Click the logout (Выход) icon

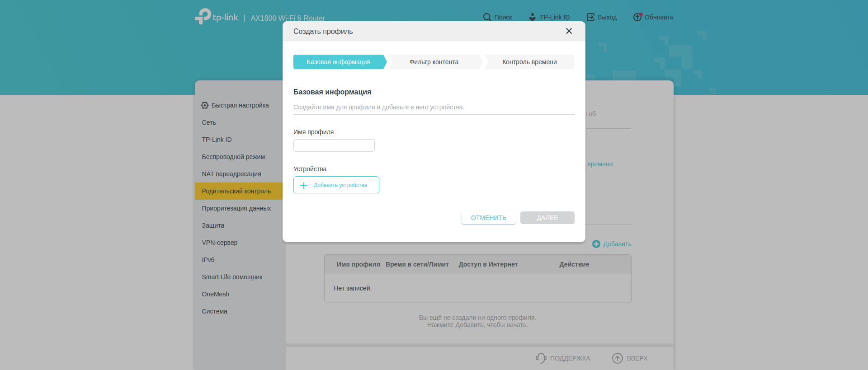[590, 17]
